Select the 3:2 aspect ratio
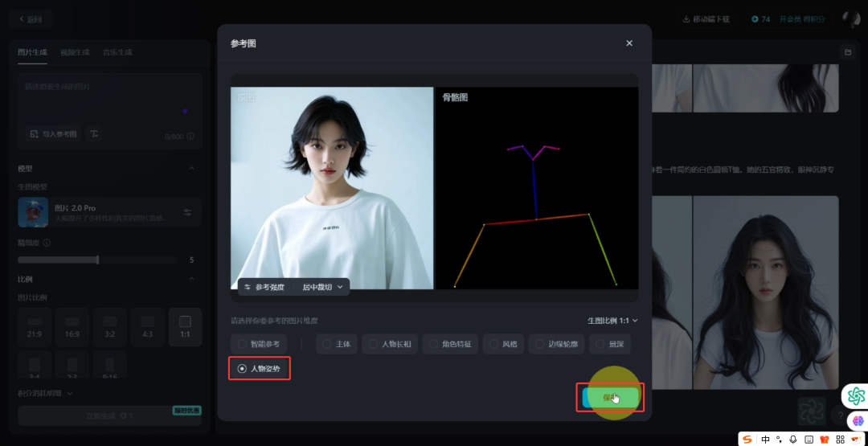The image size is (868, 446). [x=109, y=327]
